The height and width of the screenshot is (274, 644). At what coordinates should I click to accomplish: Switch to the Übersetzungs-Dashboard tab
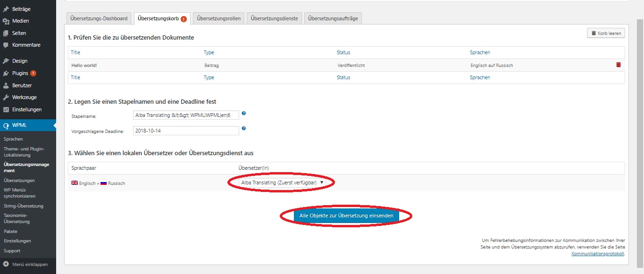pos(99,18)
